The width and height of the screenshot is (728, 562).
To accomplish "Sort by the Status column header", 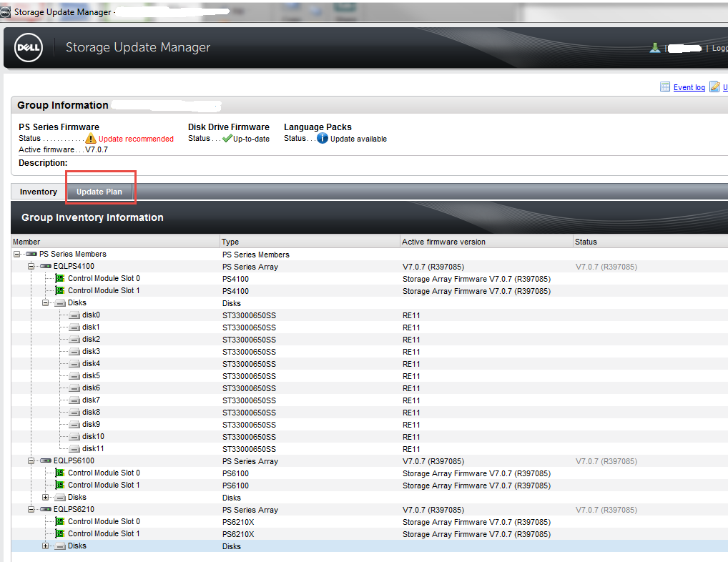I will coord(651,242).
